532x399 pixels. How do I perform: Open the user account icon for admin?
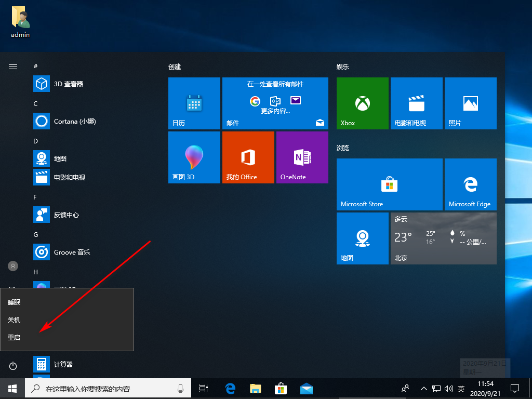tap(13, 265)
